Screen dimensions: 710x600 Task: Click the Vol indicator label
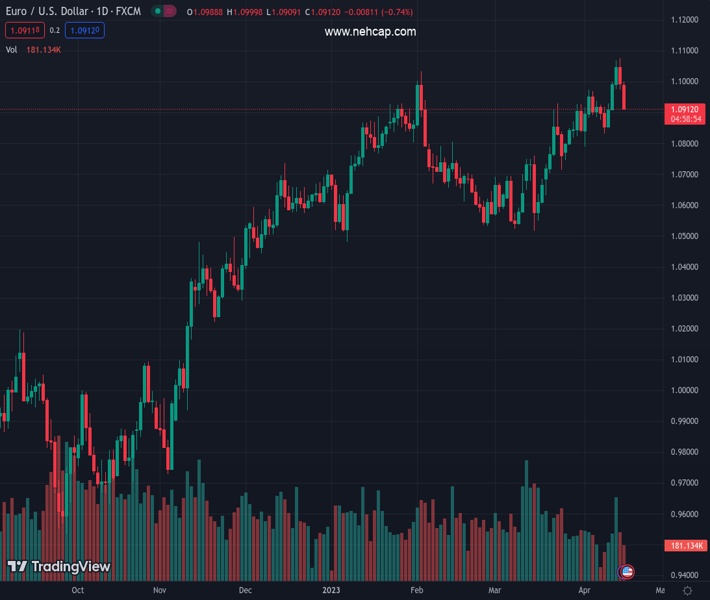point(11,49)
